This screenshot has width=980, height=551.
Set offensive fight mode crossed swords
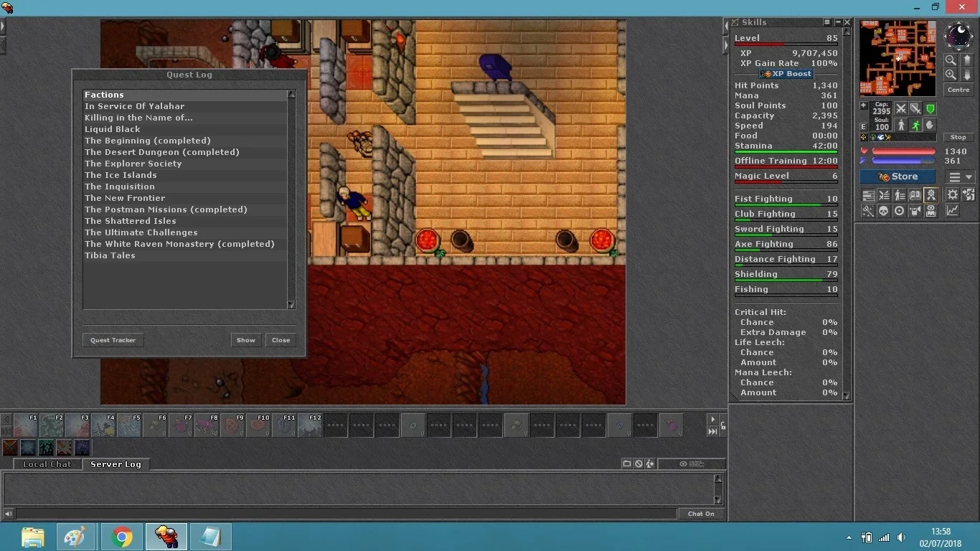point(901,108)
